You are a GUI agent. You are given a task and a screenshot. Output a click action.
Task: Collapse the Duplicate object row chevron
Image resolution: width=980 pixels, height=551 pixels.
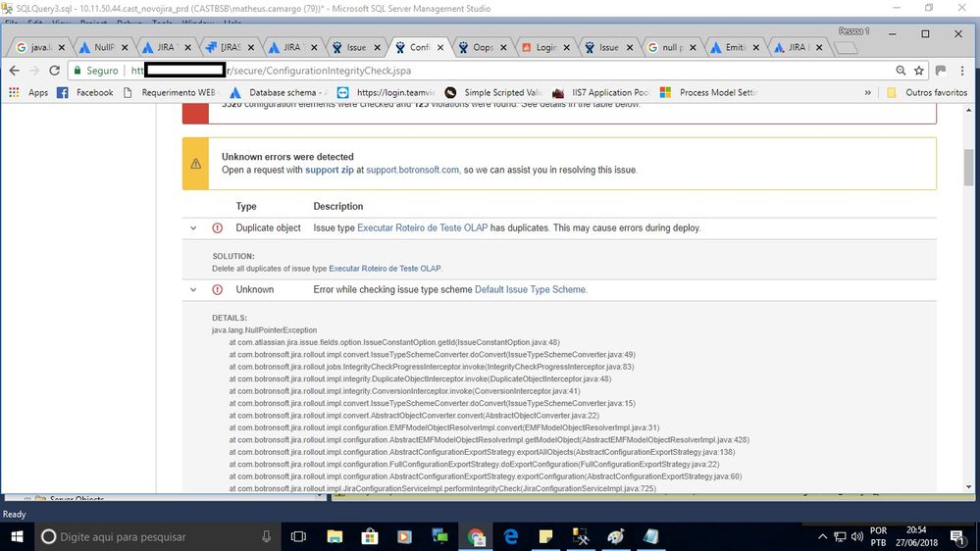pos(193,228)
